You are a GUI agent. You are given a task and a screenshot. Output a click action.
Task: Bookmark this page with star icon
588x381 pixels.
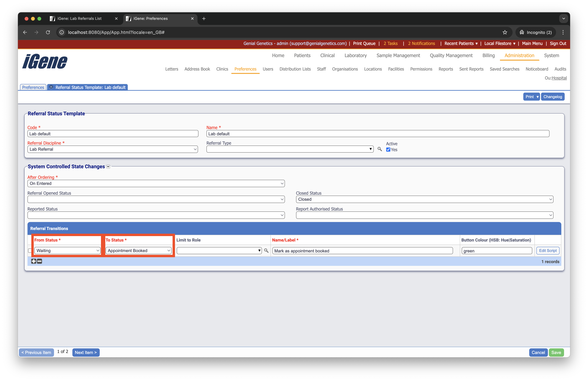pyautogui.click(x=505, y=32)
